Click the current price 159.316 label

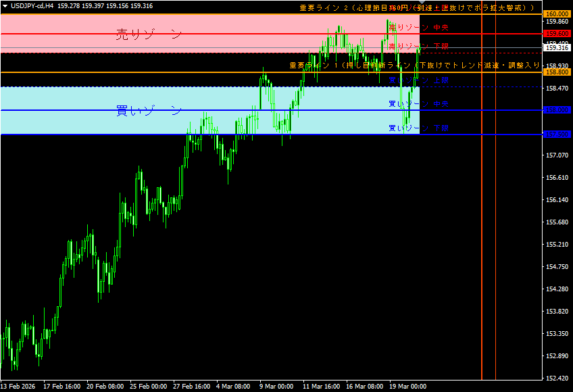(557, 48)
